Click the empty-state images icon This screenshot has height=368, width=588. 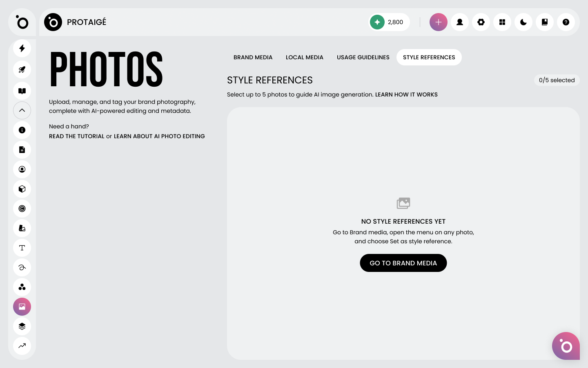coord(403,203)
